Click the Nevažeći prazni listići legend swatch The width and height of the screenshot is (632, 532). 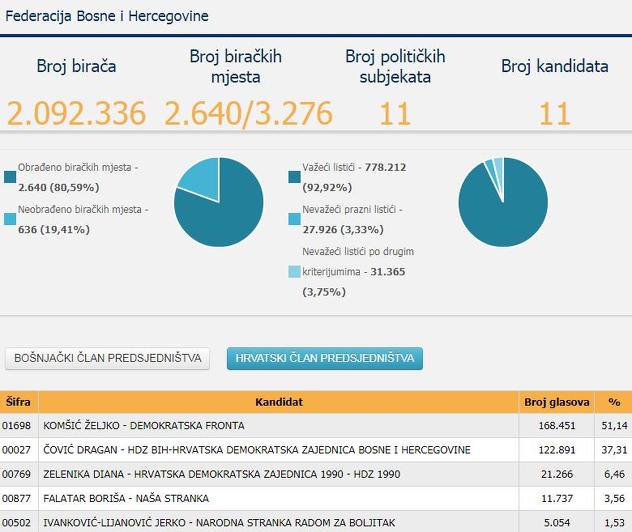[x=294, y=218]
